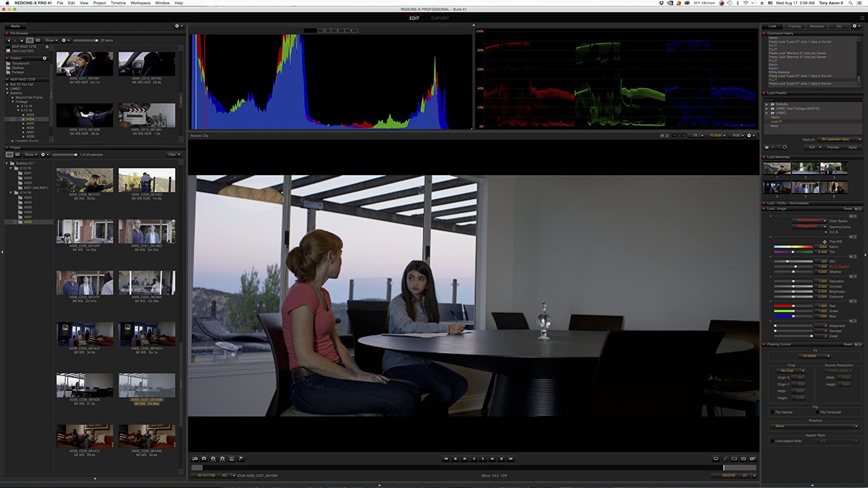Image resolution: width=868 pixels, height=488 pixels.
Task: Switch to the EXPORT page
Action: 440,19
